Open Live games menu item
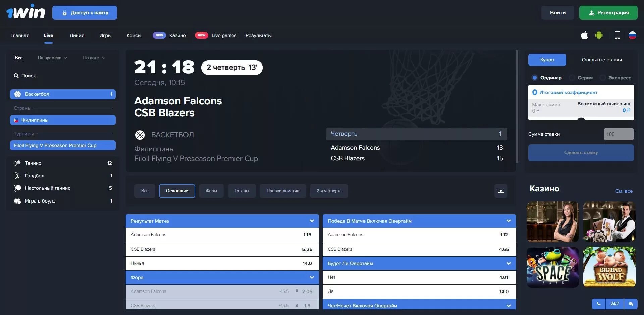Image resolution: width=644 pixels, height=315 pixels. (x=224, y=35)
